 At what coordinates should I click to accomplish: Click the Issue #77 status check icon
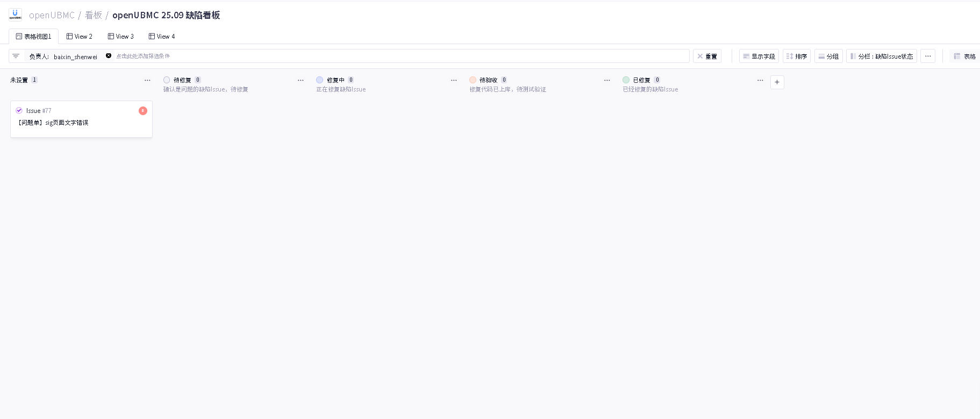pos(19,111)
